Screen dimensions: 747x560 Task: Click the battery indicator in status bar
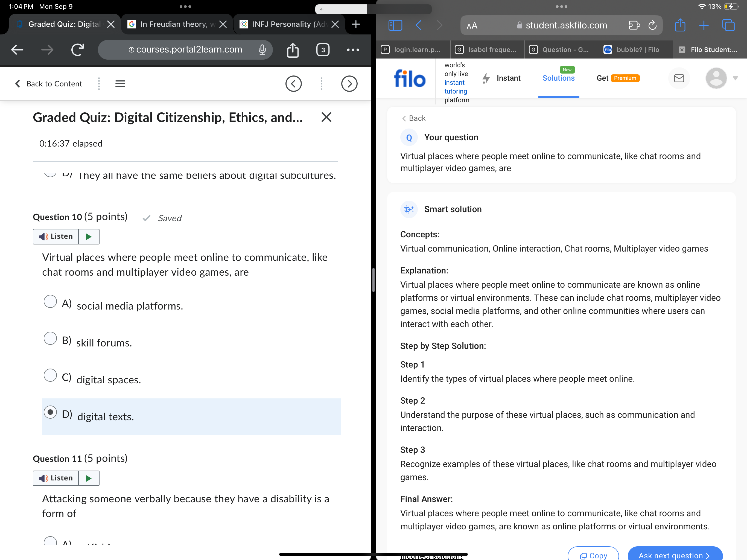click(732, 6)
